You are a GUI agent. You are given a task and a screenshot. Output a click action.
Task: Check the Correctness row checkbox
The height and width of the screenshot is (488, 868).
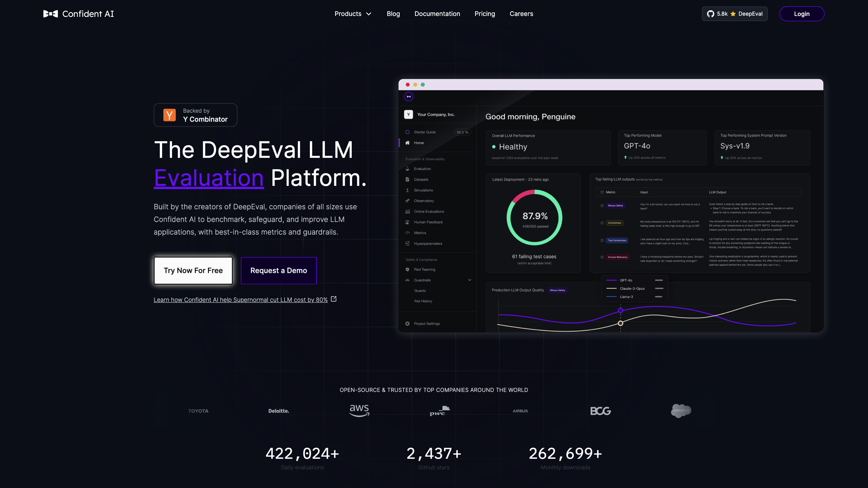click(602, 223)
